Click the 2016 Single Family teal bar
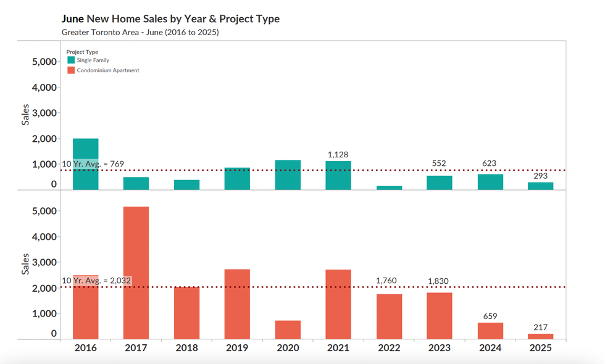The width and height of the screenshot is (605, 364). pos(85,164)
